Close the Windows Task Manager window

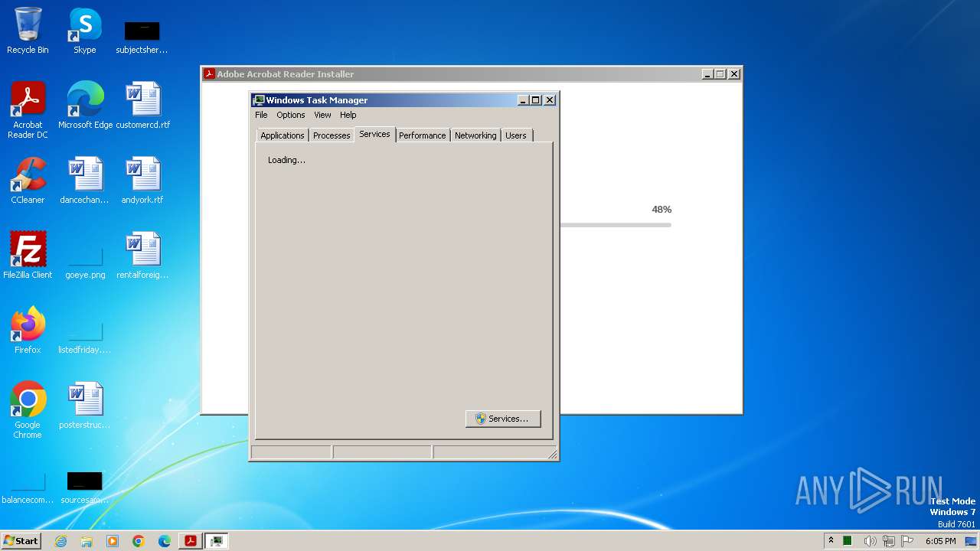click(x=549, y=100)
